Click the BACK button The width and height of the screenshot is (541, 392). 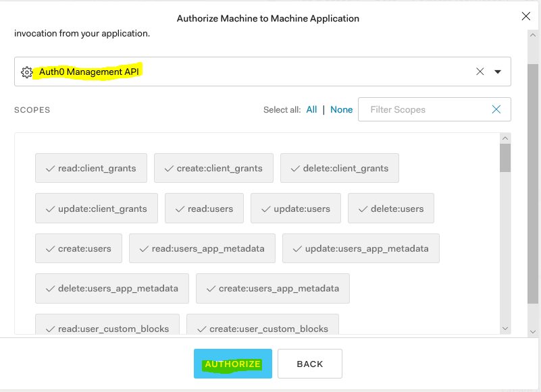[x=310, y=364]
